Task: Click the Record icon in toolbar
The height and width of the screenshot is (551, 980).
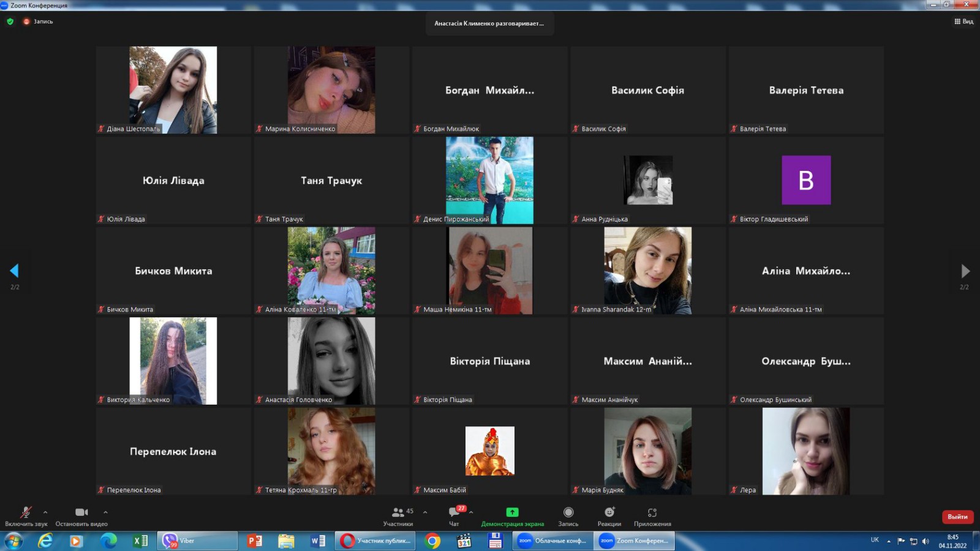Action: [568, 512]
